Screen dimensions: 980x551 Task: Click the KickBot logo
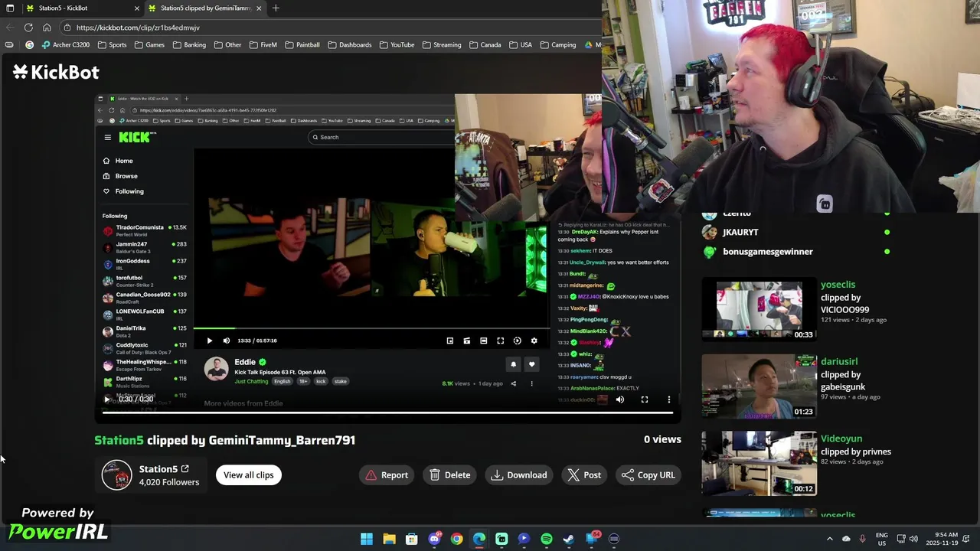56,72
